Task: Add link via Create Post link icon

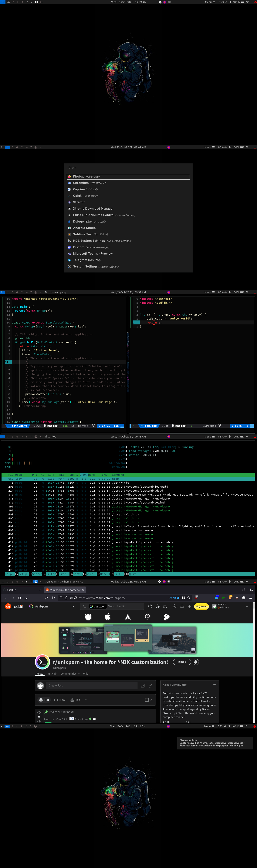Action: [x=150, y=686]
